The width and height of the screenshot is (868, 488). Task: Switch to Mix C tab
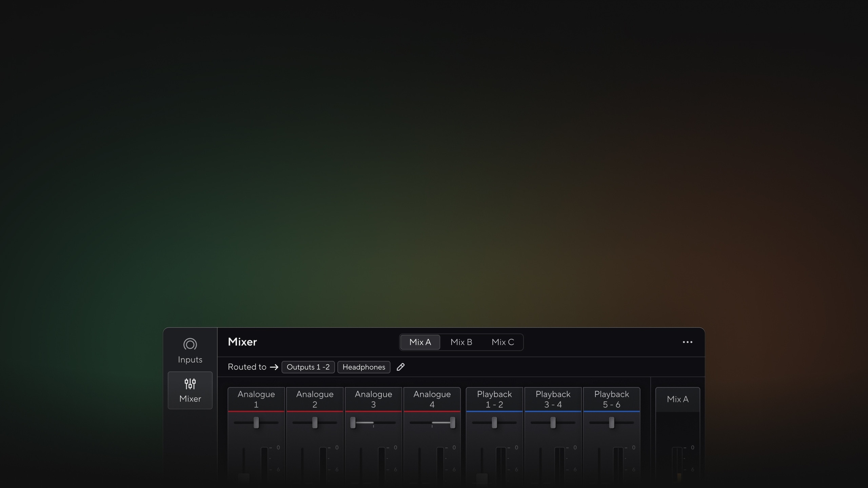tap(502, 342)
